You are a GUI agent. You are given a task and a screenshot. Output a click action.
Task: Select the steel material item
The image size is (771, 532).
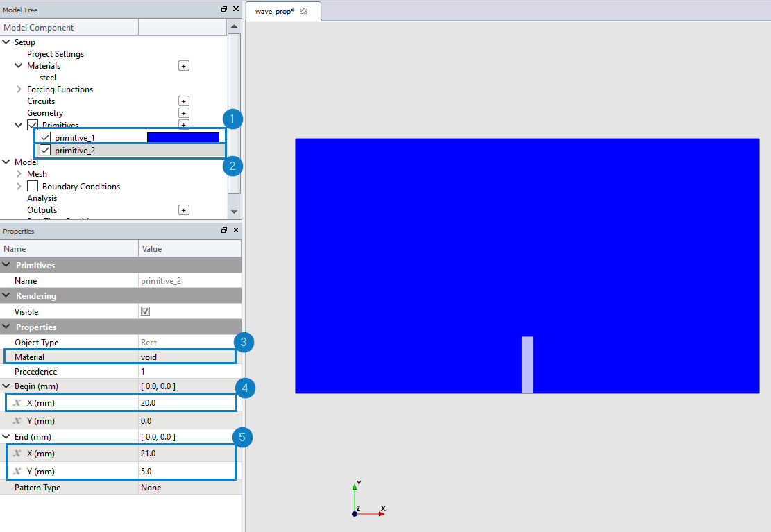point(48,78)
